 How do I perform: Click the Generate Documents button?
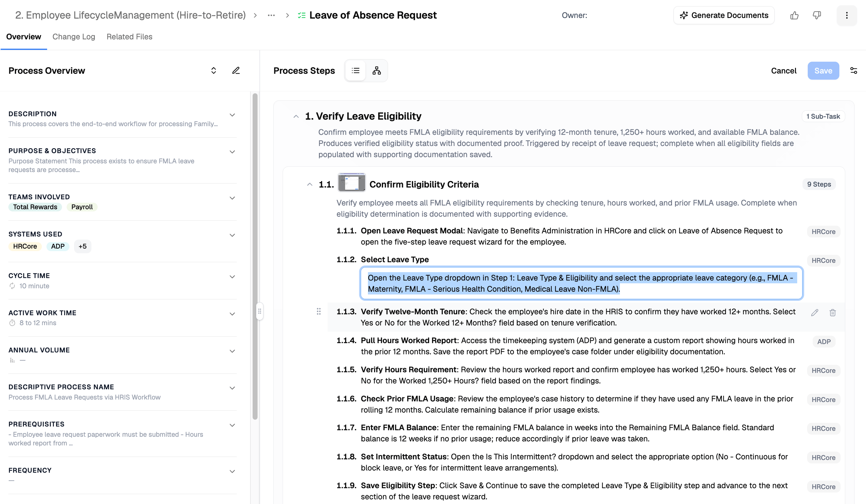point(724,15)
